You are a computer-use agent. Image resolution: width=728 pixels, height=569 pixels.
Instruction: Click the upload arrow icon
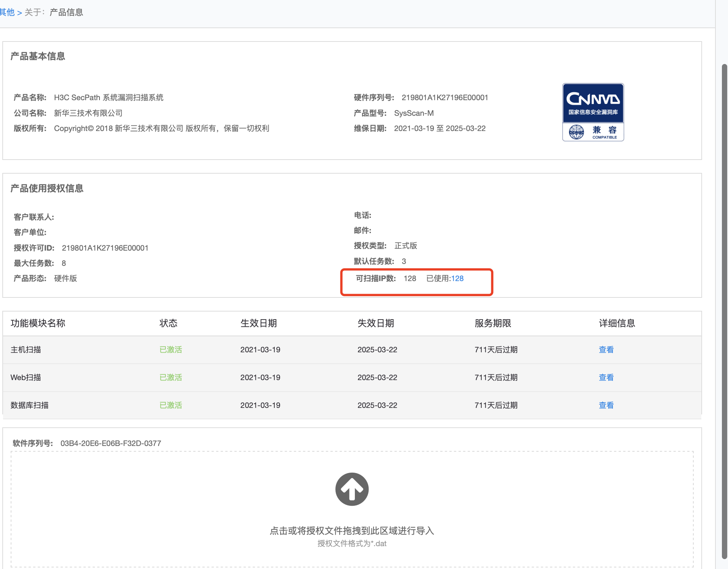click(x=351, y=489)
